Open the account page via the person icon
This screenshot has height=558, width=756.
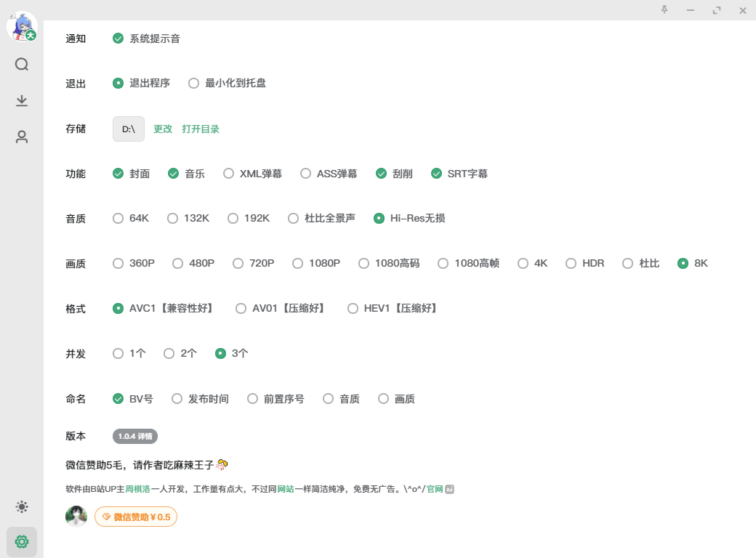(x=22, y=136)
